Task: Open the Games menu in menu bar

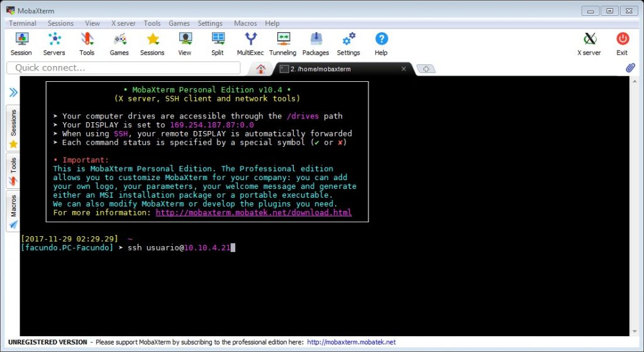Action: (179, 23)
